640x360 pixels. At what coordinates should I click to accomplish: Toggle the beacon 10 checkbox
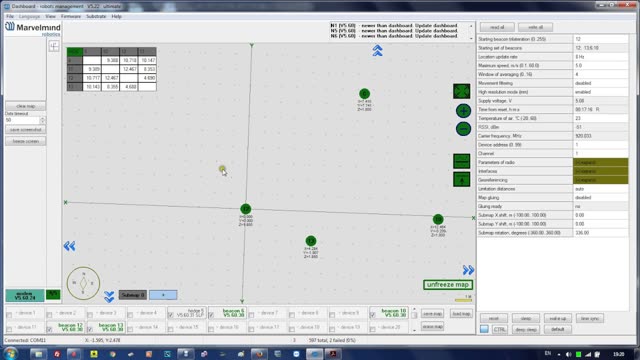click(373, 315)
